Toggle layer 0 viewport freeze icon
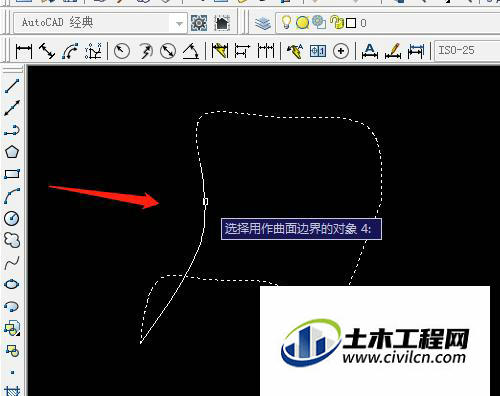The width and height of the screenshot is (500, 396). (319, 22)
